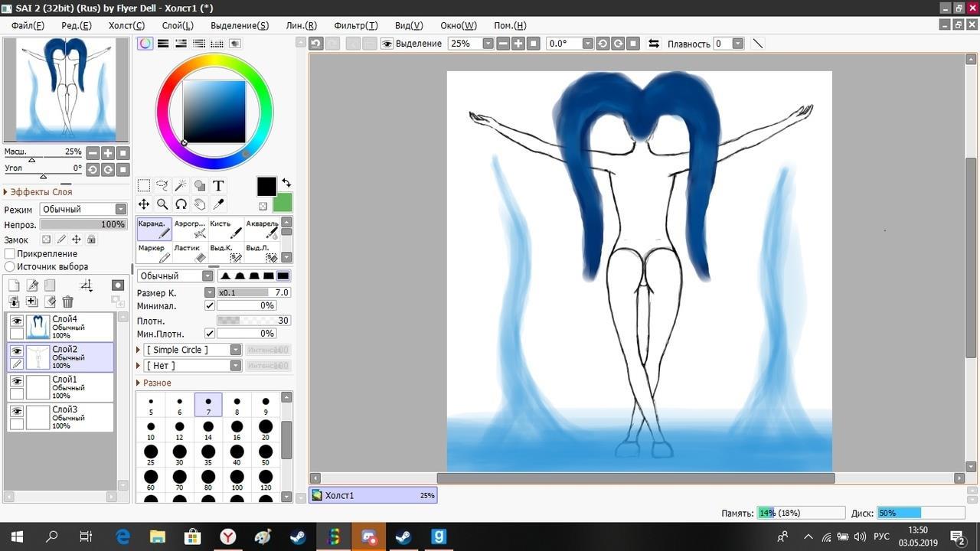Viewport: 980px width, 551px height.
Task: Select the Источник выбора radio button
Action: pos(10,266)
